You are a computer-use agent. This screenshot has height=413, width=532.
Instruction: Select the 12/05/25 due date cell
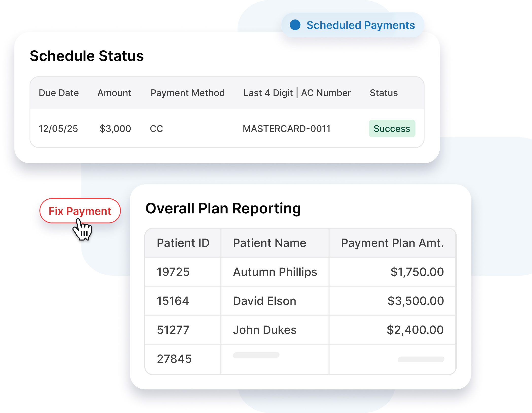(x=58, y=129)
